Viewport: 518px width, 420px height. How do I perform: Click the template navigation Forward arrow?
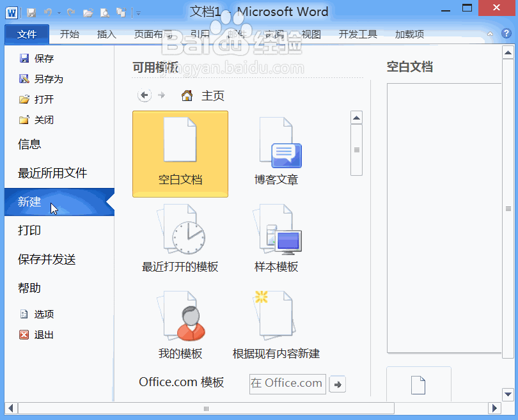(162, 95)
